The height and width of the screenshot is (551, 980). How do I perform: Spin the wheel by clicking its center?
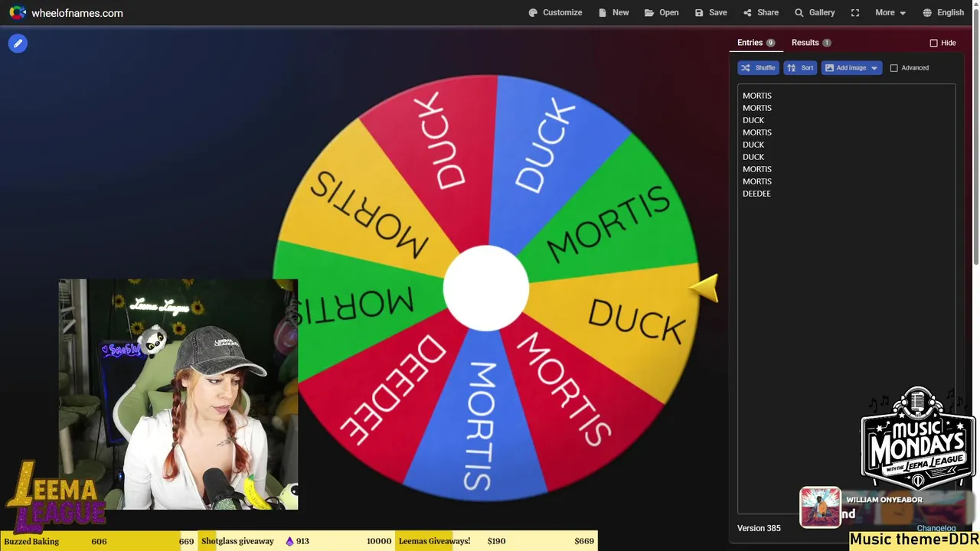pos(486,289)
